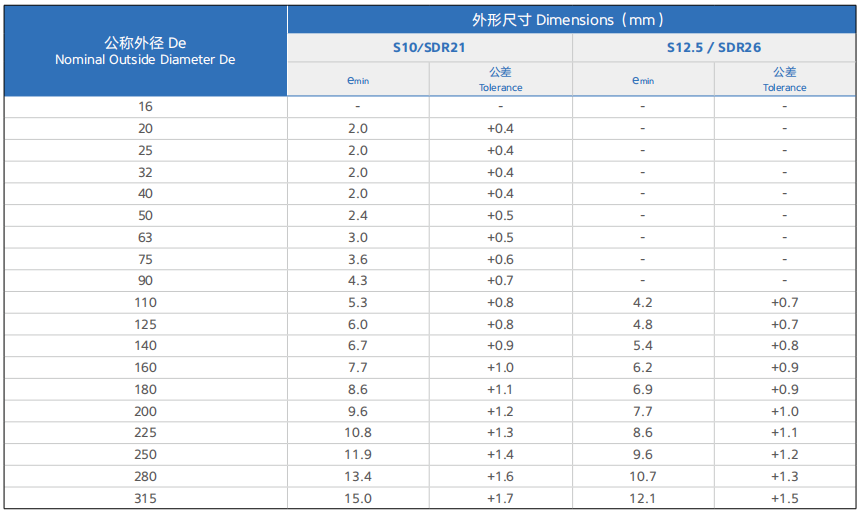
Task: Click nominal diameter cell "20"
Action: click(x=146, y=128)
